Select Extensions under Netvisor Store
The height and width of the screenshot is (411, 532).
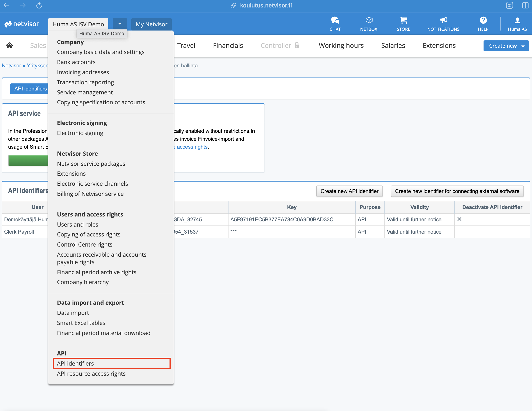tap(71, 173)
